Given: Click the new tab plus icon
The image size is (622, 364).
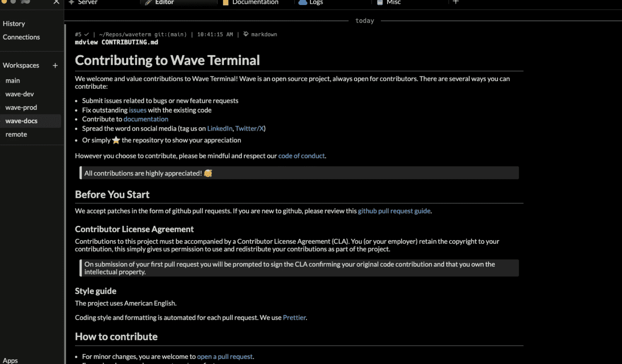Looking at the screenshot, I should pos(456,2).
